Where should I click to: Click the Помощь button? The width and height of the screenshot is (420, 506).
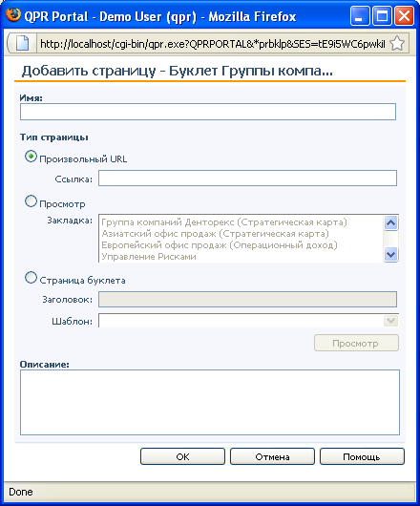pyautogui.click(x=362, y=456)
